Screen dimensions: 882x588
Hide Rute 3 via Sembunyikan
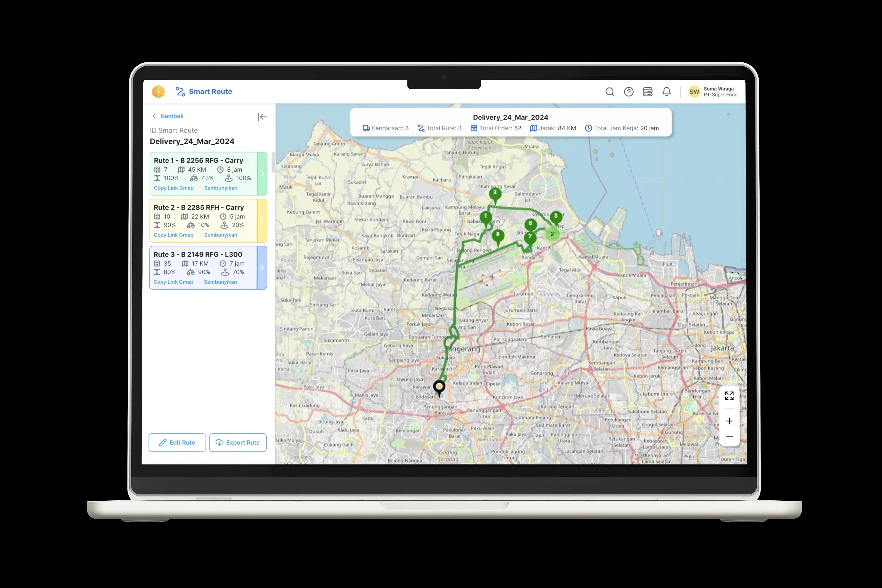(220, 282)
